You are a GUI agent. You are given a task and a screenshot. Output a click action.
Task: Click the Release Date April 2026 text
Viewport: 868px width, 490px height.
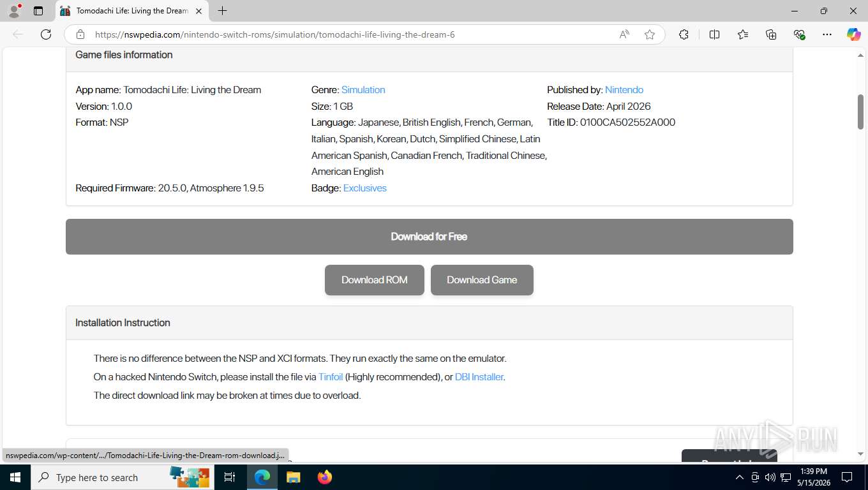599,107
